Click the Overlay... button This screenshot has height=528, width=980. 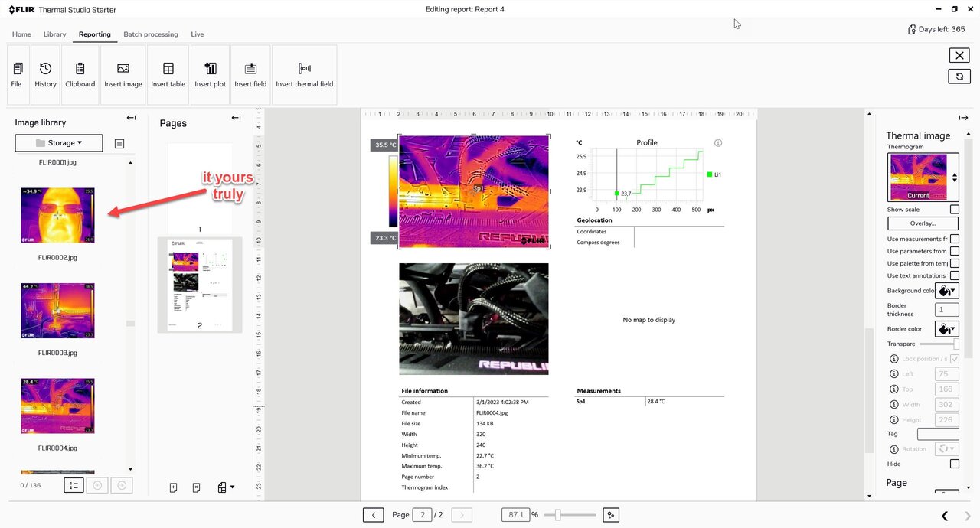923,223
